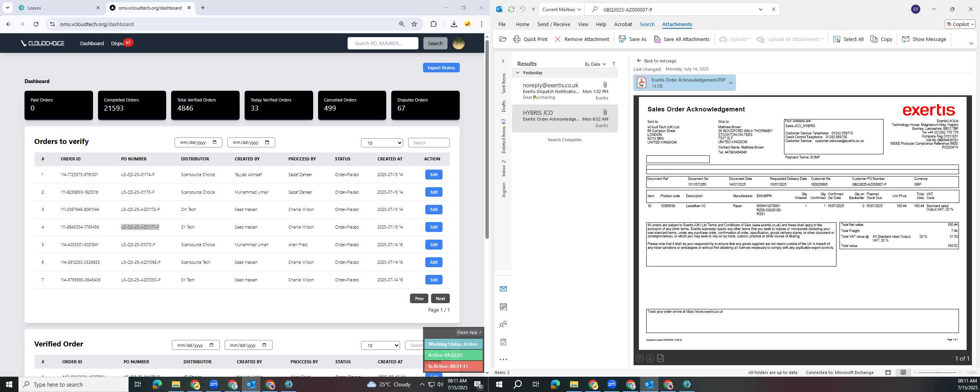980x392 pixels.
Task: Expand the Outlook folder pane chevron
Action: pos(503,61)
